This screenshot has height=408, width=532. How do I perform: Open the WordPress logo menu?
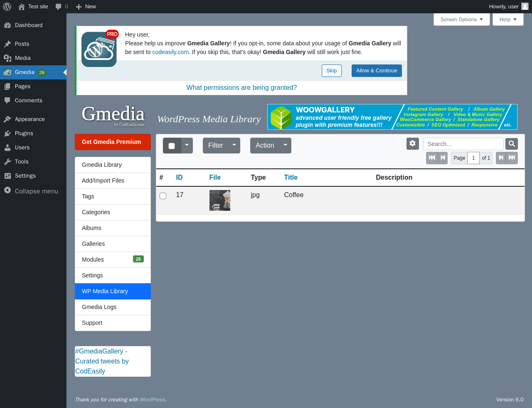click(7, 7)
